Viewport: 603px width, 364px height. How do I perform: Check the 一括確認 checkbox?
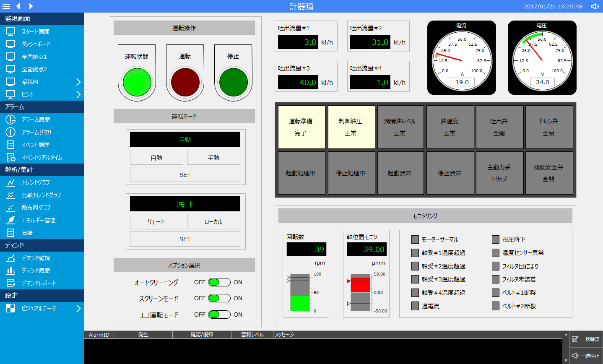(575, 339)
